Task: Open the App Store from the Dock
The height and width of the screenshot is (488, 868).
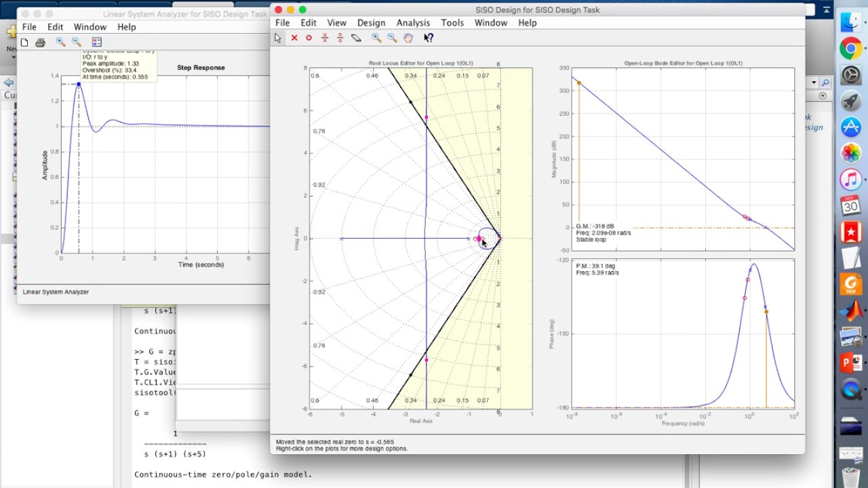Action: (850, 127)
